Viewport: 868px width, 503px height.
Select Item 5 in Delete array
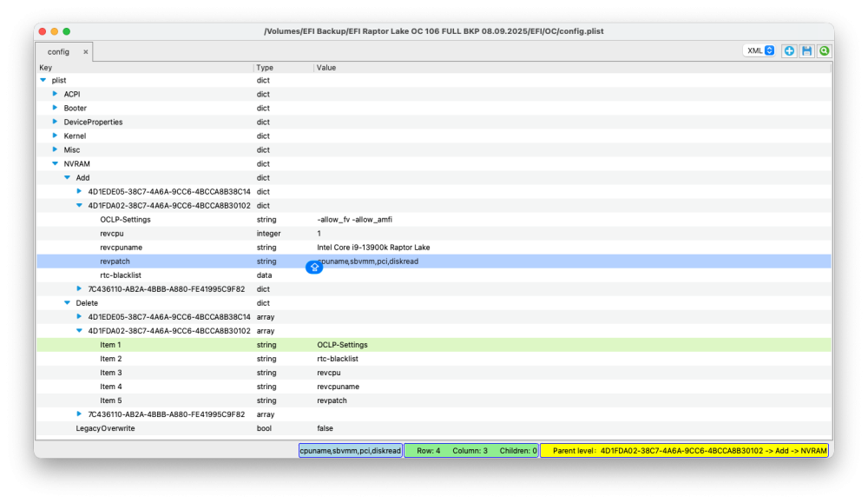(111, 400)
